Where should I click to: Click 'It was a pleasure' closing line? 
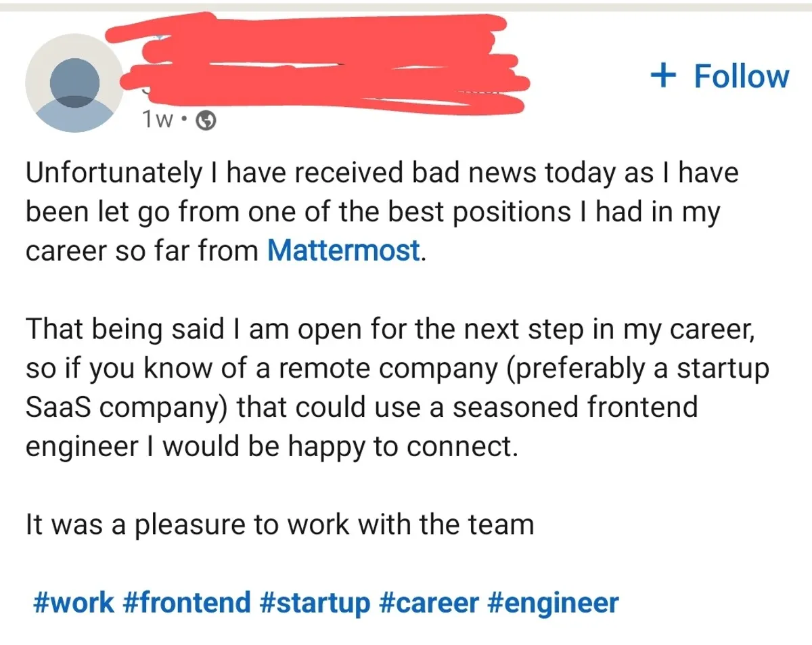(x=279, y=525)
